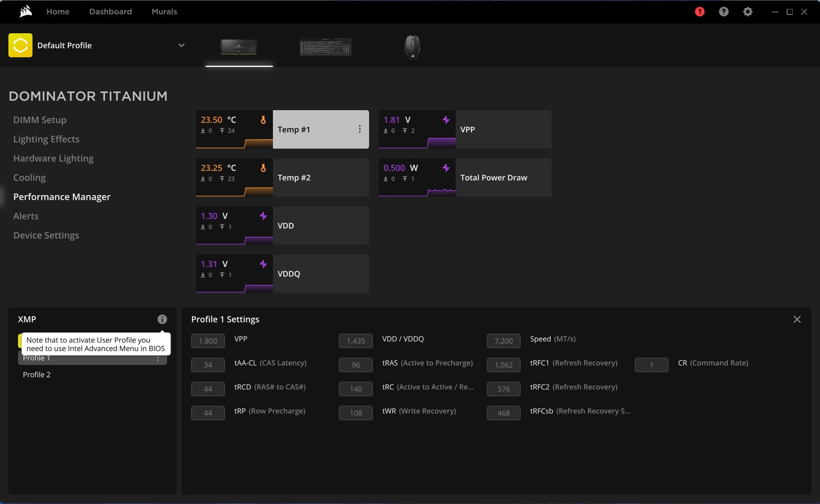
Task: Click the Speed field showing 7,200
Action: (504, 341)
